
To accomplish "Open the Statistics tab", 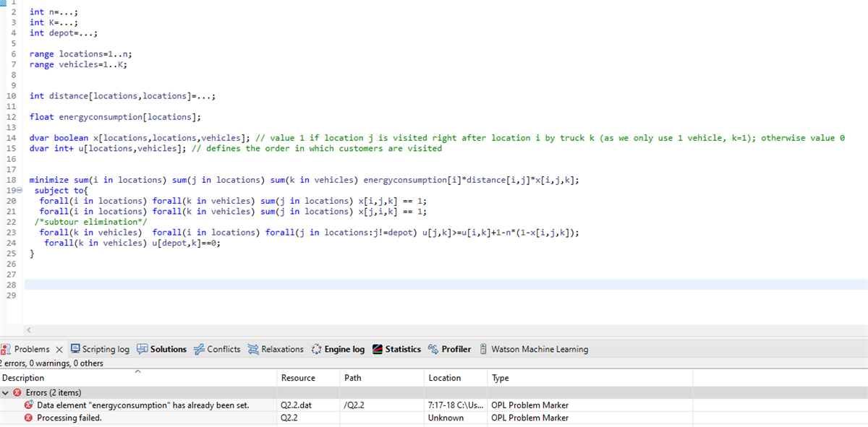I will click(x=396, y=349).
